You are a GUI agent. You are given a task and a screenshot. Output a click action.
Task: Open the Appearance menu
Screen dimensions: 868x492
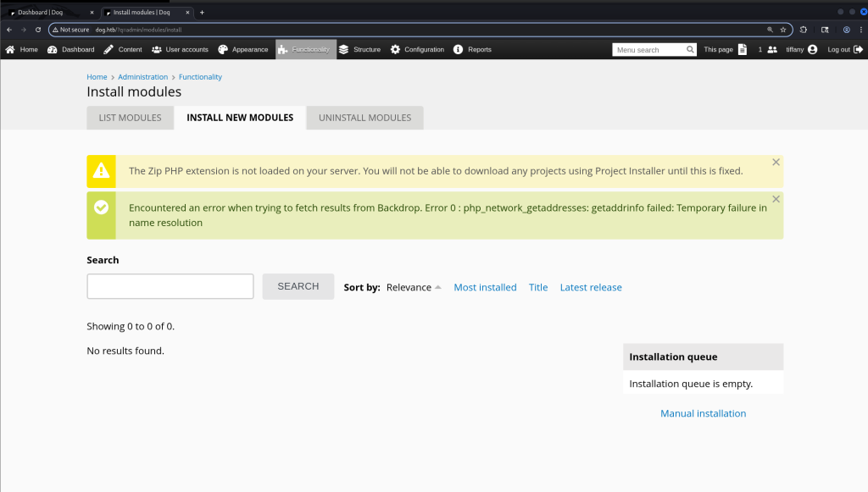[x=243, y=50]
